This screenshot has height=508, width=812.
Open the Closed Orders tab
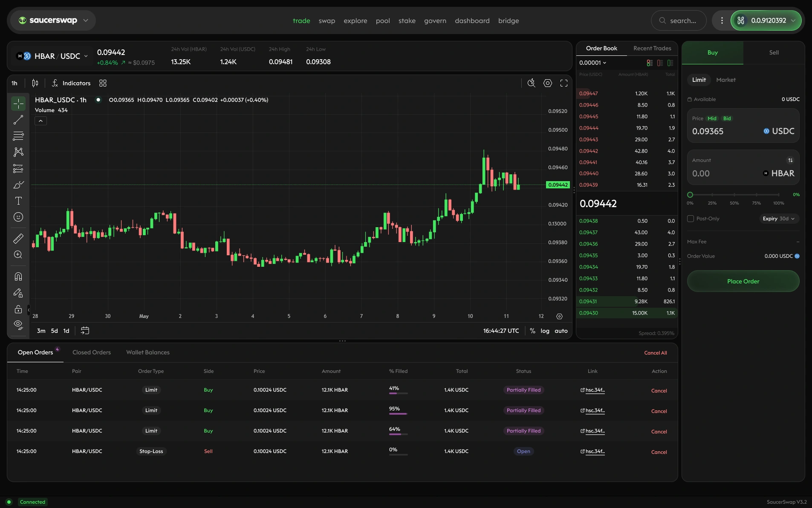(x=92, y=352)
